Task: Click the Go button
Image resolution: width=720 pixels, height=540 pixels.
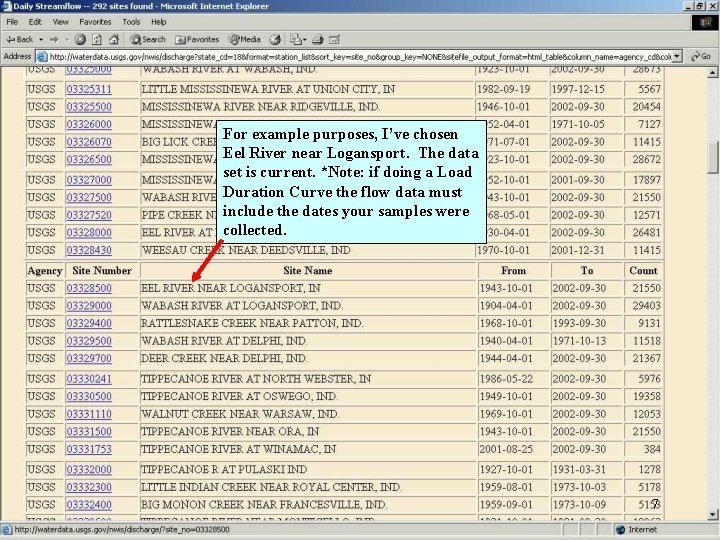Action: pos(701,56)
